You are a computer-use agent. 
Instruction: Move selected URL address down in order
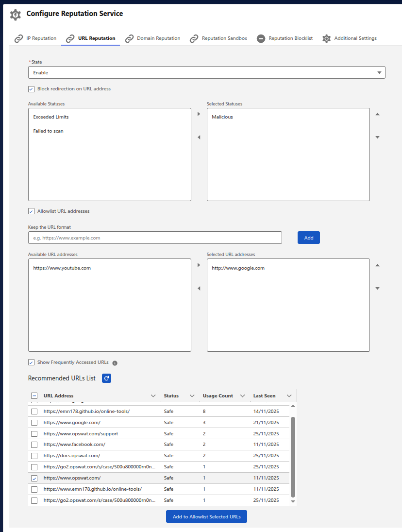tap(377, 289)
